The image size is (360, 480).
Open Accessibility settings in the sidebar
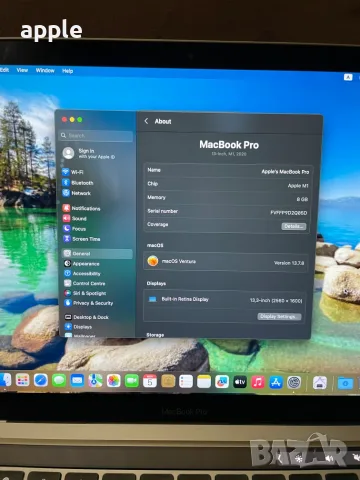click(82, 273)
